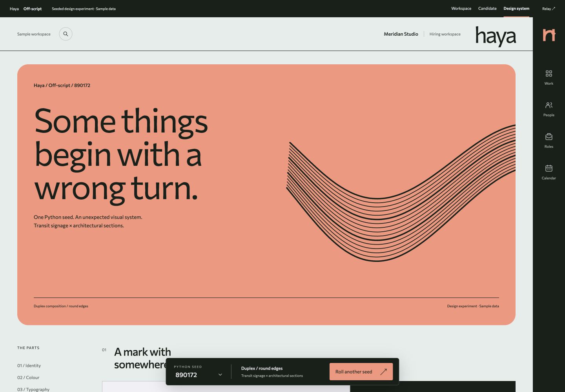Image resolution: width=565 pixels, height=392 pixels.
Task: Expand the Python seed dropdown chevron
Action: click(220, 375)
